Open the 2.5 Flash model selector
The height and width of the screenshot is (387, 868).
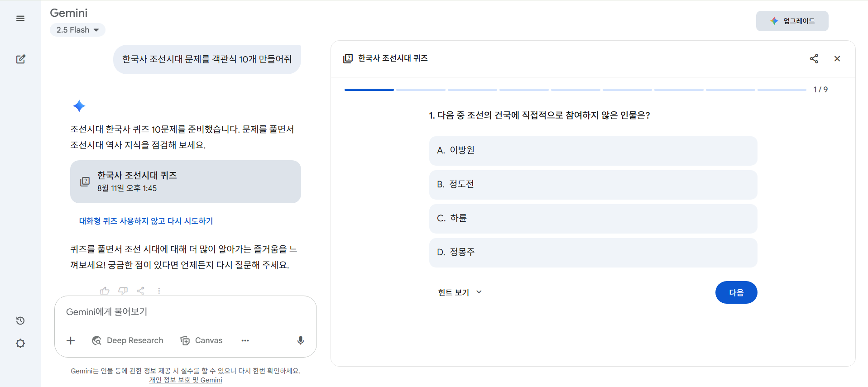[x=77, y=29]
